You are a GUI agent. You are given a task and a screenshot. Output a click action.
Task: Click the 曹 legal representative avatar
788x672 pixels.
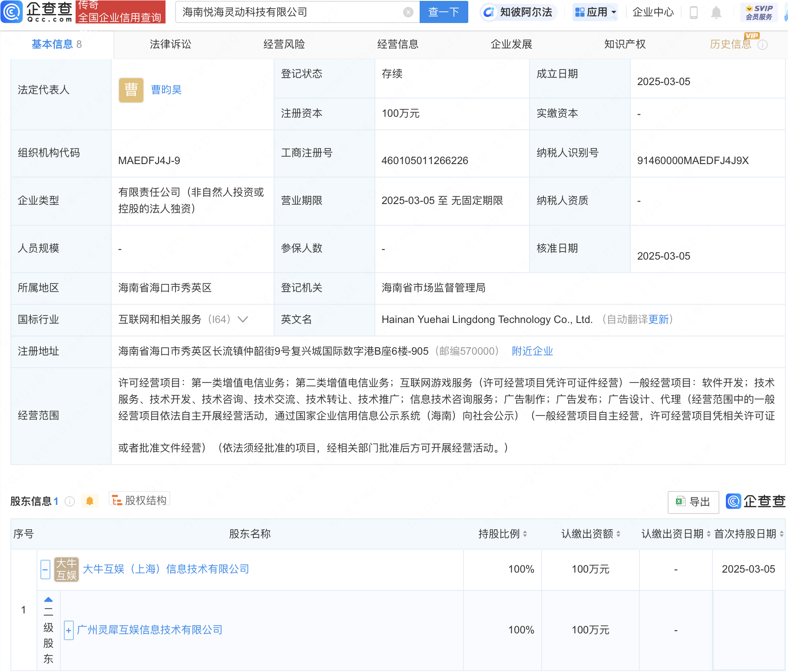(131, 90)
